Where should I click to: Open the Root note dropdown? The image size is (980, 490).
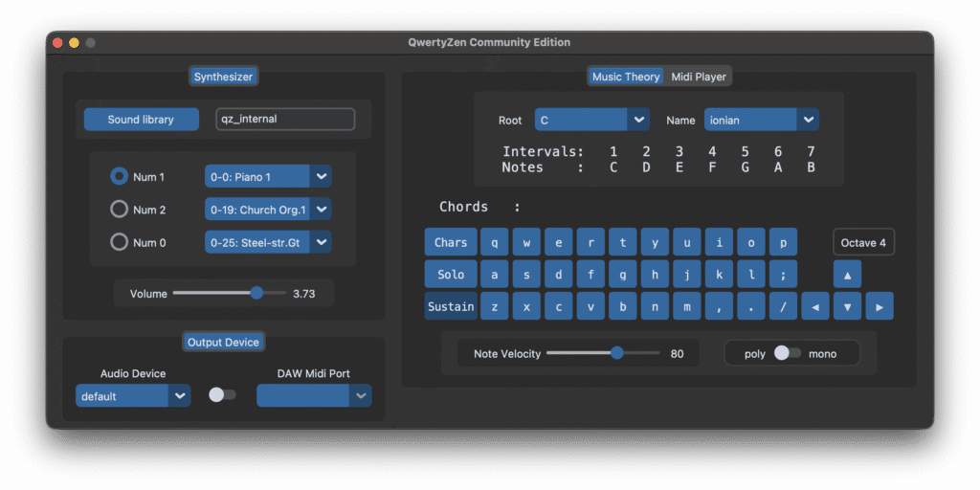click(x=591, y=120)
